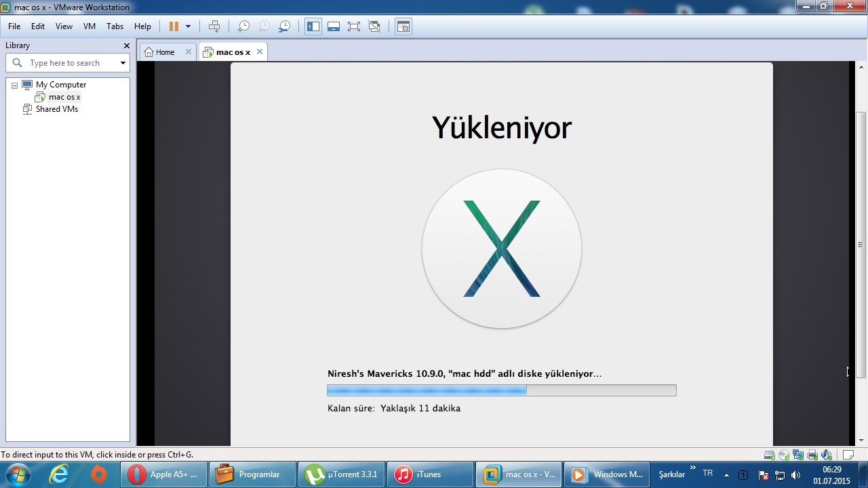Open the Programlar folder taskbar button
868x488 pixels.
253,474
